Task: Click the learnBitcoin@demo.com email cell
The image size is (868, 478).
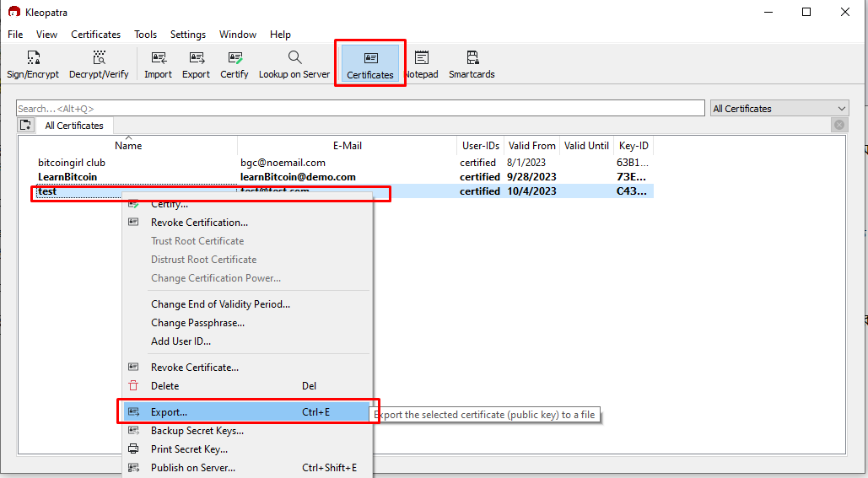Action: pyautogui.click(x=298, y=177)
